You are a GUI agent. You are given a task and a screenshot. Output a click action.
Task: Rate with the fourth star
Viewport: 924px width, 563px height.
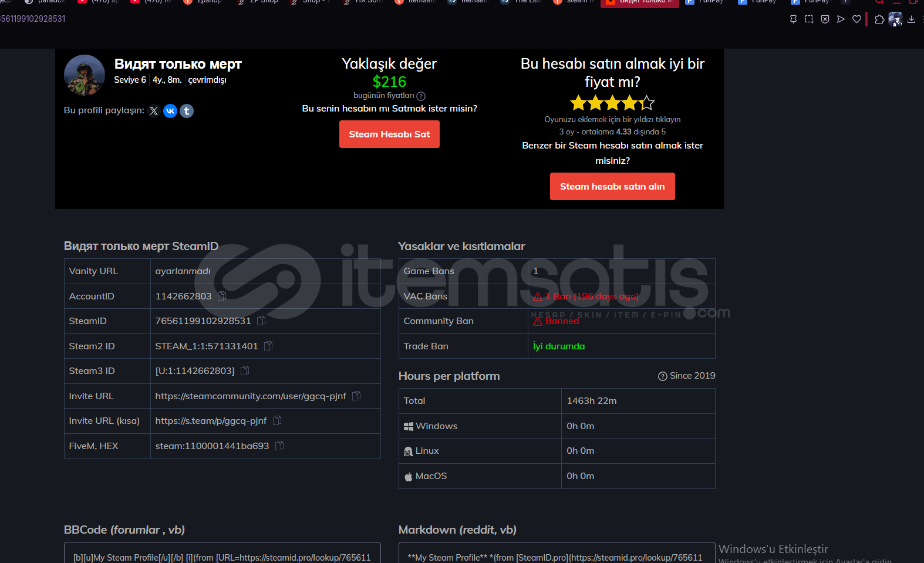629,103
